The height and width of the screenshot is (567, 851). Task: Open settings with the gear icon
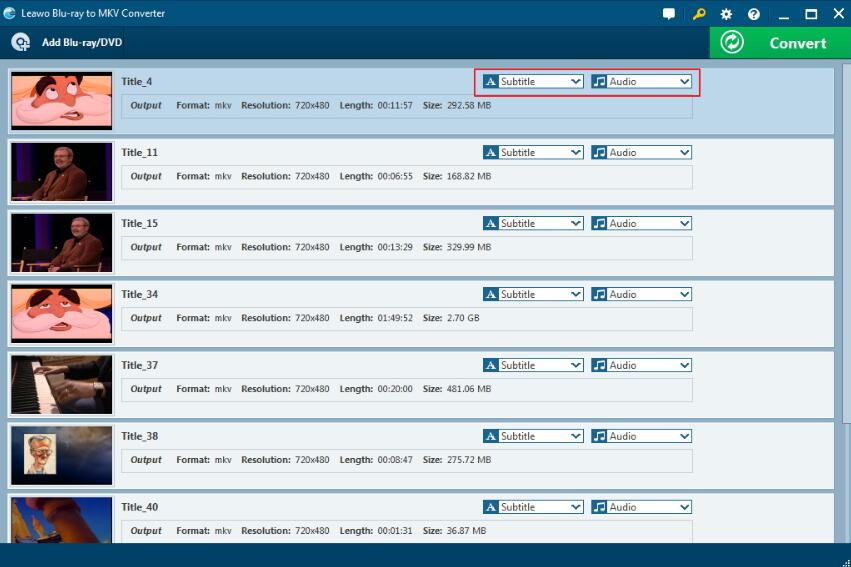[x=726, y=14]
